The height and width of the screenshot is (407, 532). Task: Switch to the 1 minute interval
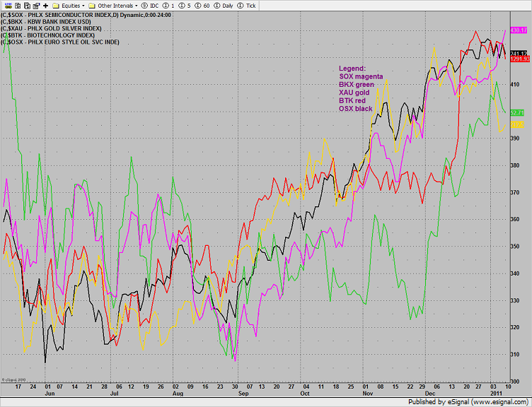click(x=168, y=6)
